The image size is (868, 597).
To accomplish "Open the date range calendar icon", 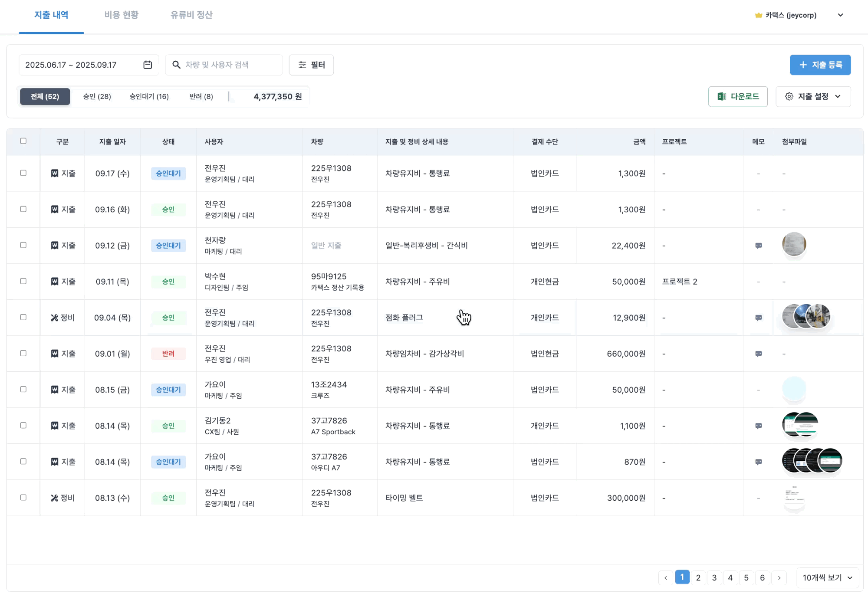I will [x=148, y=65].
